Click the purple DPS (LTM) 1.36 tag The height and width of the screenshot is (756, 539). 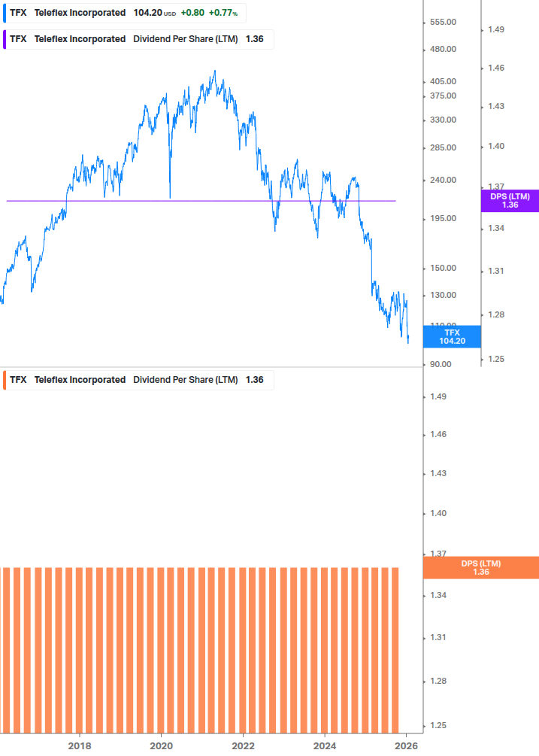pos(510,201)
